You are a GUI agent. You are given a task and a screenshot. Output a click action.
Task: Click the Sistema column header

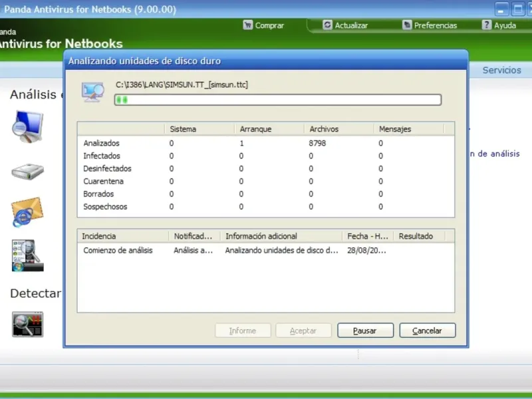point(199,129)
